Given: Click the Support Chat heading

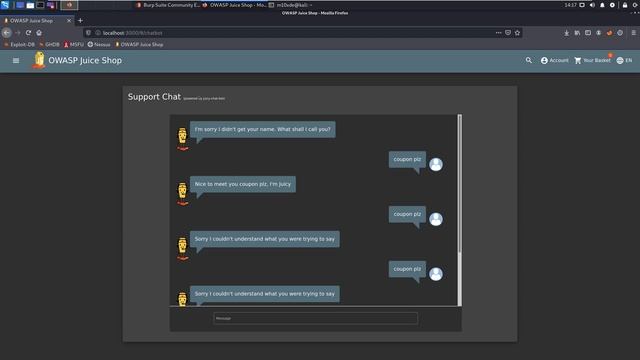Looking at the screenshot, I should coord(154,97).
